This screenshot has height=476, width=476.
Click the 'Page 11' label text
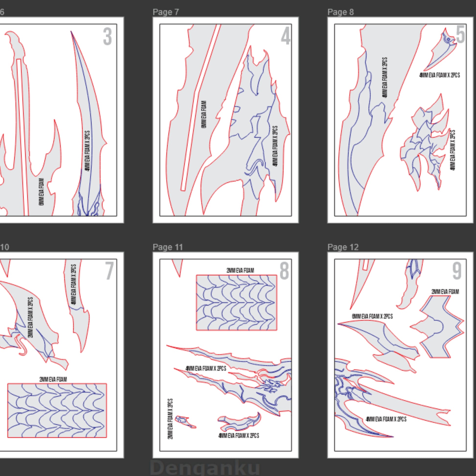(x=168, y=247)
